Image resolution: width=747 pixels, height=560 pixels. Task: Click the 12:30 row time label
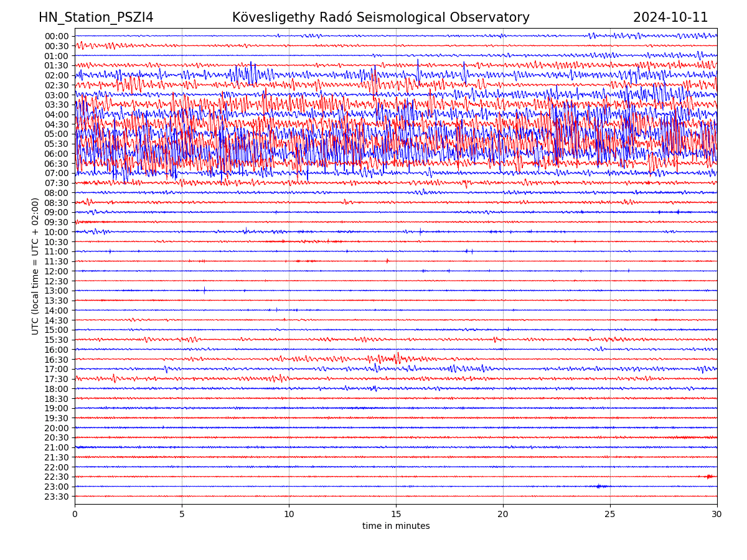click(56, 281)
